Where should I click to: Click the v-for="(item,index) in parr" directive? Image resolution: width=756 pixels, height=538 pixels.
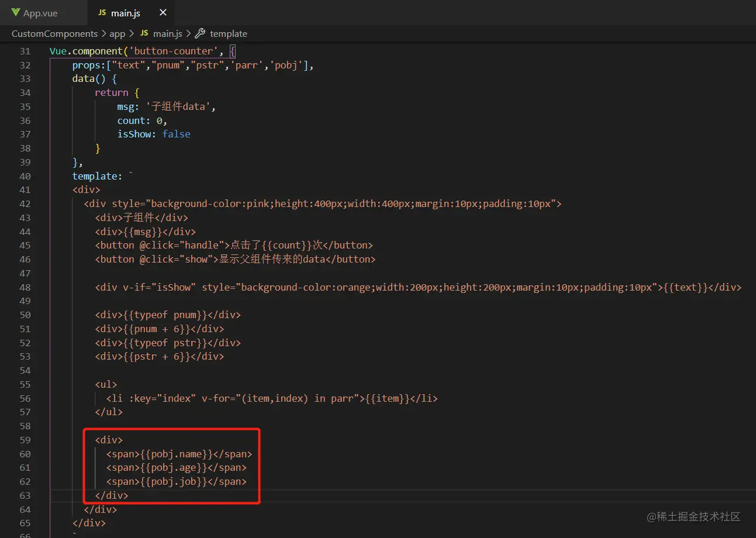(x=280, y=398)
